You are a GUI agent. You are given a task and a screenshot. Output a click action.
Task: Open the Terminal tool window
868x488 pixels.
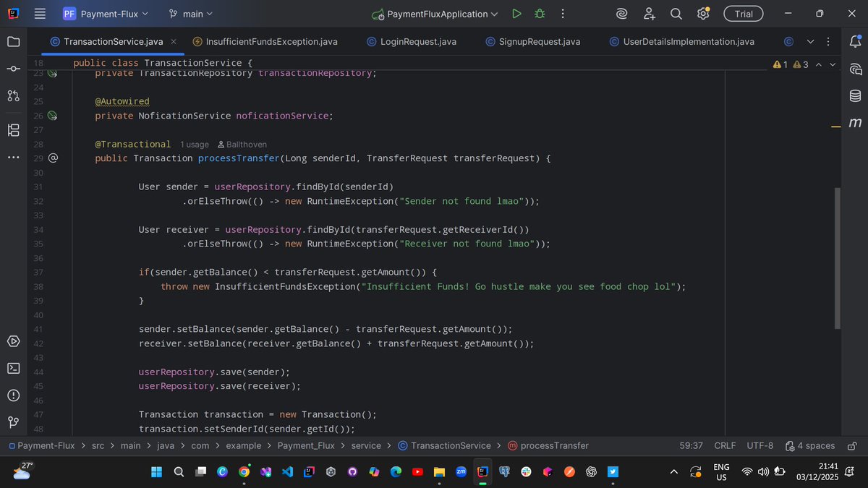point(13,368)
